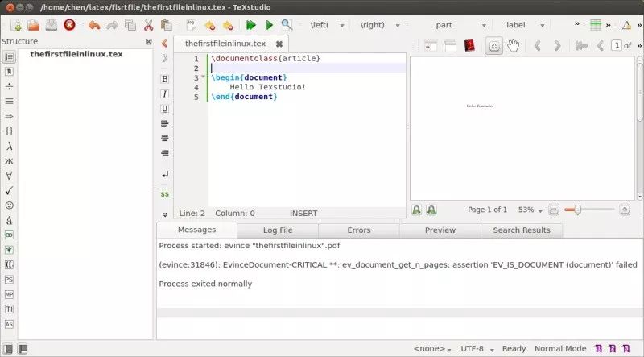Toggle the last purple bookmark icon
Screen dimensions: 644x357
tap(626, 349)
